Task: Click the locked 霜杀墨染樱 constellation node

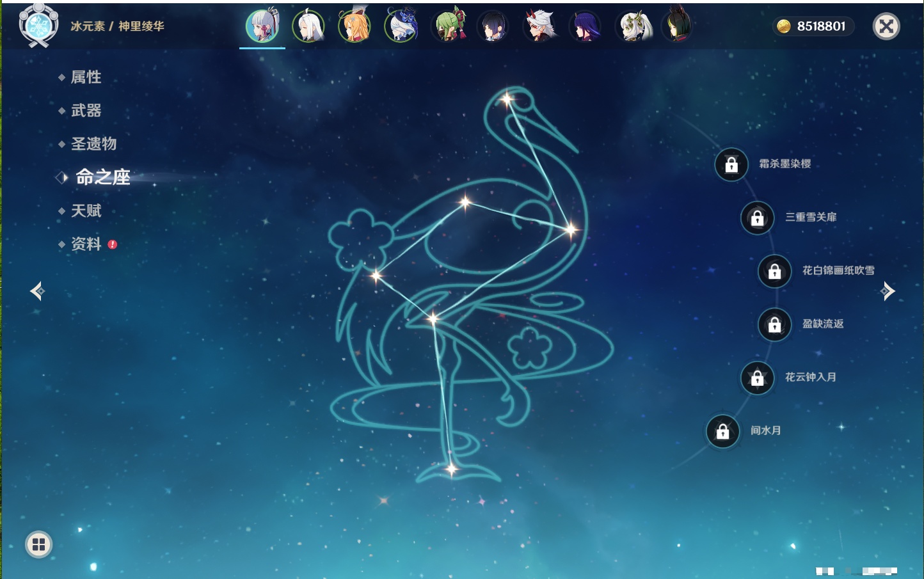Action: [731, 164]
